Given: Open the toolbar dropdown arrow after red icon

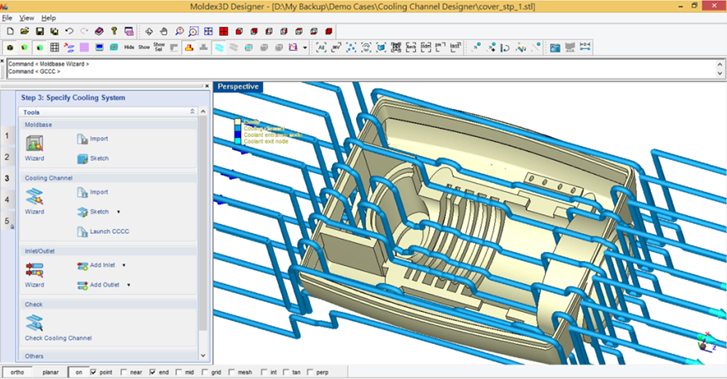Looking at the screenshot, I should pyautogui.click(x=305, y=47).
